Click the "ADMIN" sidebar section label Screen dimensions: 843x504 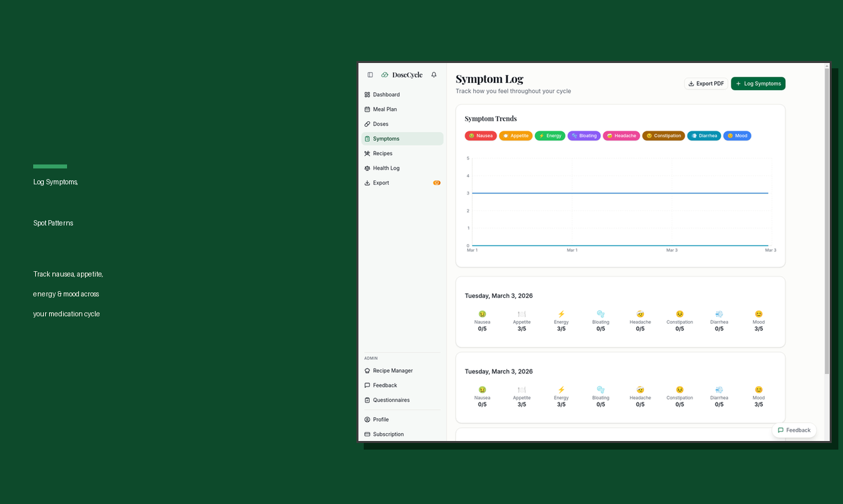tap(371, 358)
